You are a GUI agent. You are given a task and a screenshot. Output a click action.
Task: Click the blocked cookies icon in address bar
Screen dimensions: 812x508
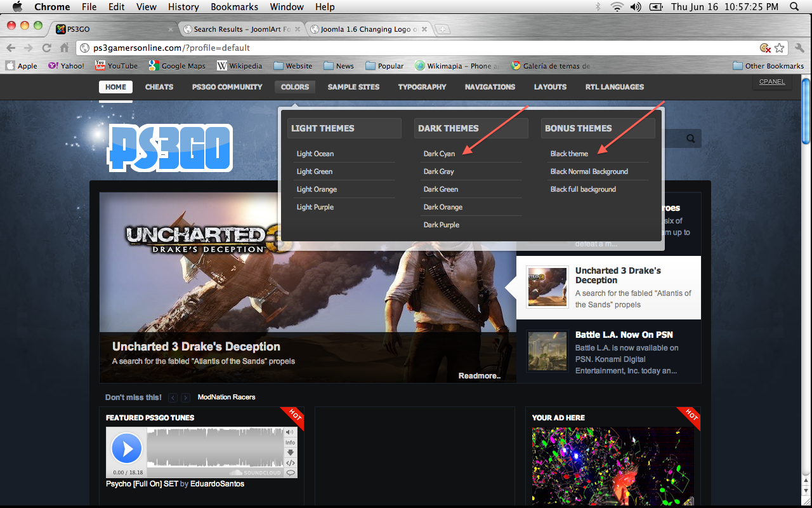coord(766,48)
